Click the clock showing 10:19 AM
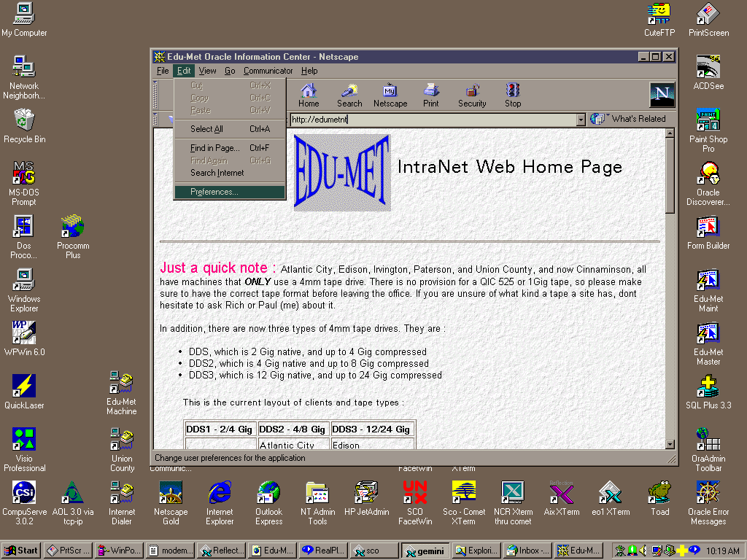 722,551
